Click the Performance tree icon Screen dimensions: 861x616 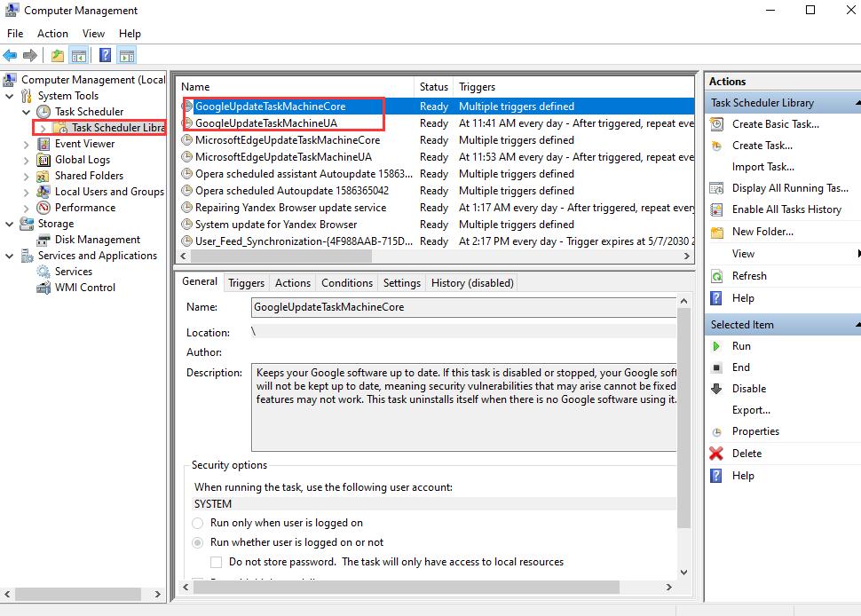point(43,208)
